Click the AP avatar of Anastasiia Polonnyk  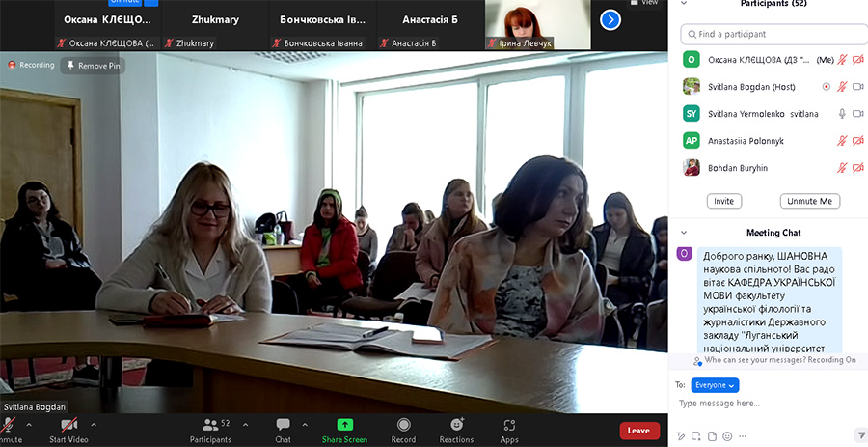(691, 141)
